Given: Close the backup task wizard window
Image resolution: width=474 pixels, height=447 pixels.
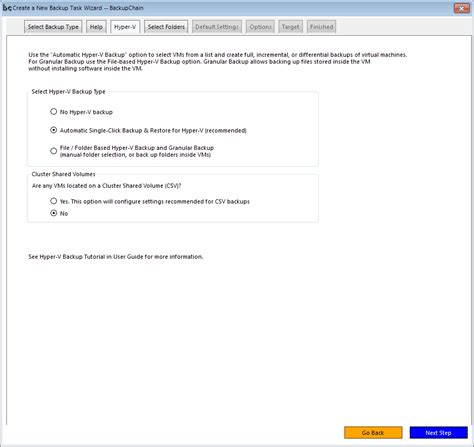Looking at the screenshot, I should 462,8.
